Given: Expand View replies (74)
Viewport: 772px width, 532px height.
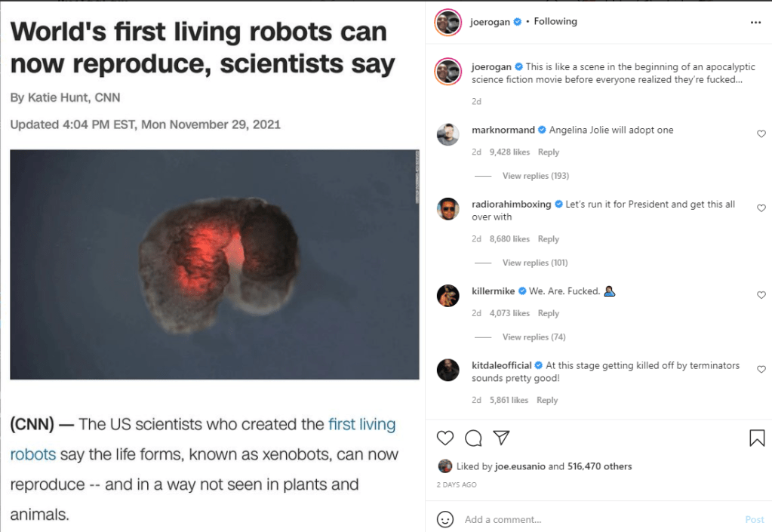Looking at the screenshot, I should point(533,337).
